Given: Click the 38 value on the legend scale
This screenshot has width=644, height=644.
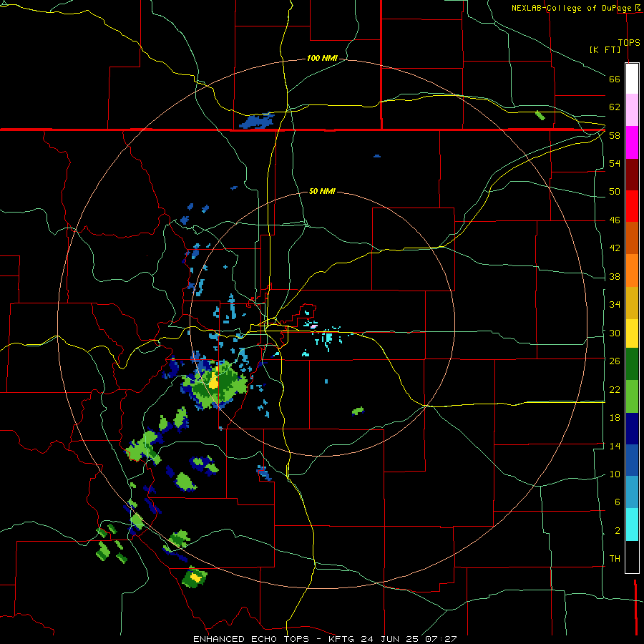Looking at the screenshot, I should pyautogui.click(x=615, y=276).
